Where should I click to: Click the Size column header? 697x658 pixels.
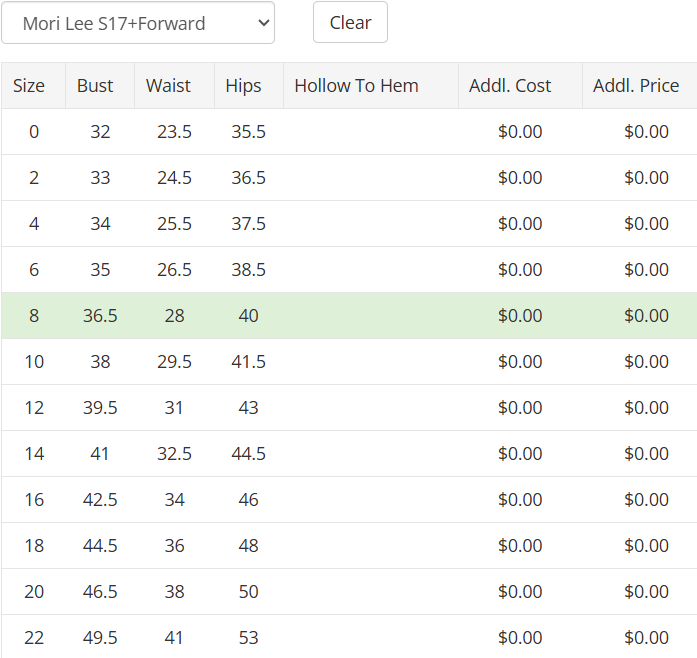33,85
